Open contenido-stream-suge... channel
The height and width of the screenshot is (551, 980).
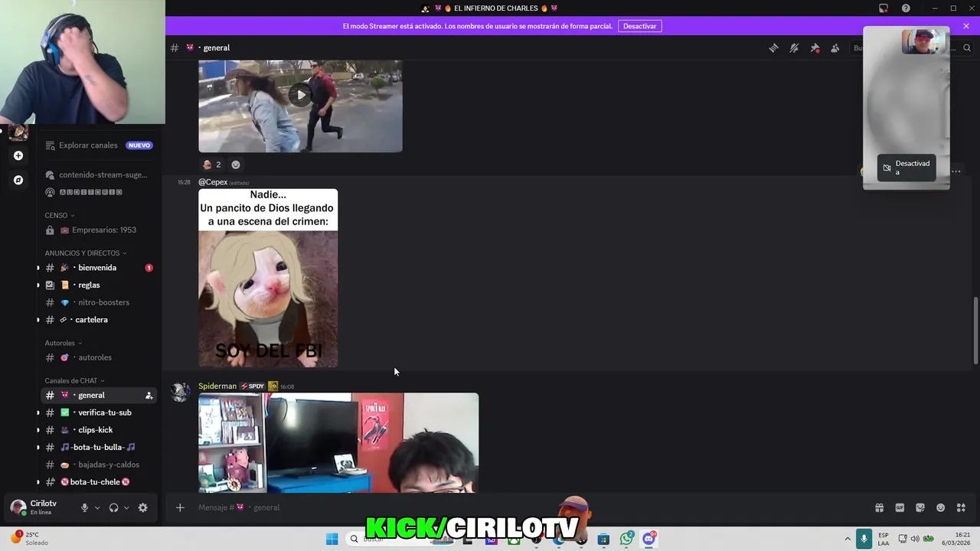pyautogui.click(x=99, y=174)
